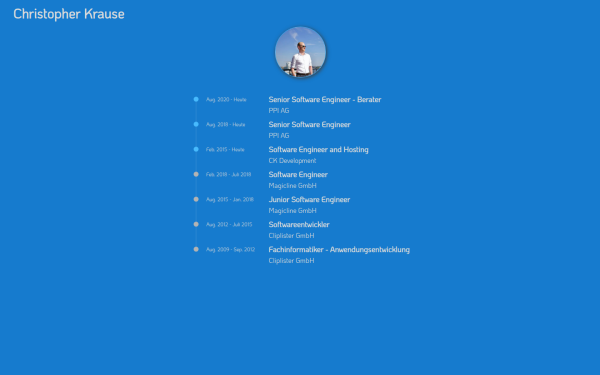
Task: Click the 'Aug. 2009 - Sep. 2012' date
Action: (x=230, y=249)
